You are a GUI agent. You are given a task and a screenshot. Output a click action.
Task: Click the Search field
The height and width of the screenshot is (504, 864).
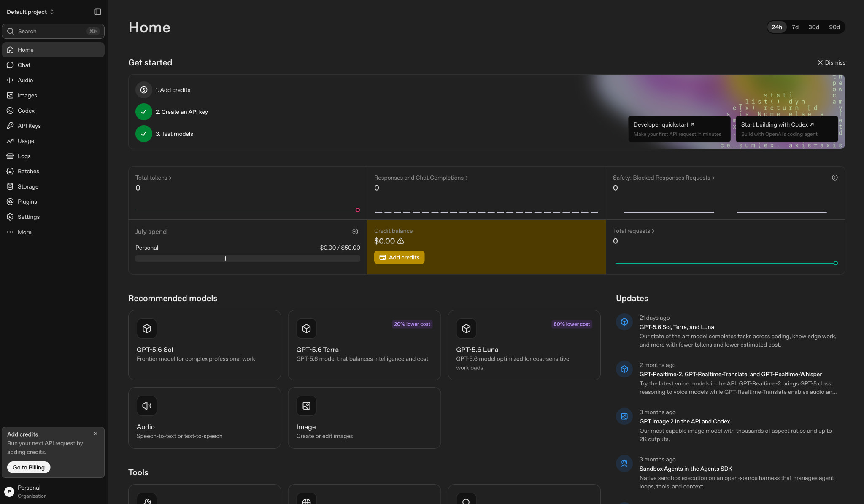click(x=53, y=31)
